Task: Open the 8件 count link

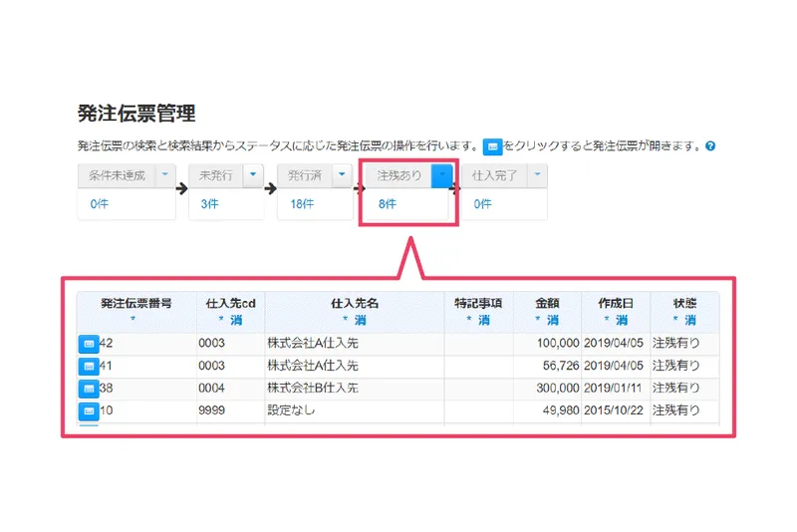Action: point(388,204)
